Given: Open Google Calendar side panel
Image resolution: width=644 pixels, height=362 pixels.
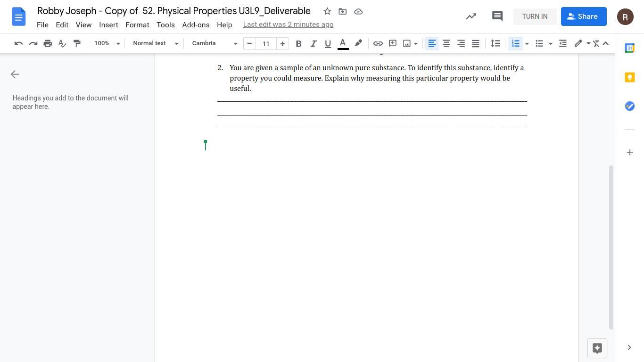Looking at the screenshot, I should [629, 48].
